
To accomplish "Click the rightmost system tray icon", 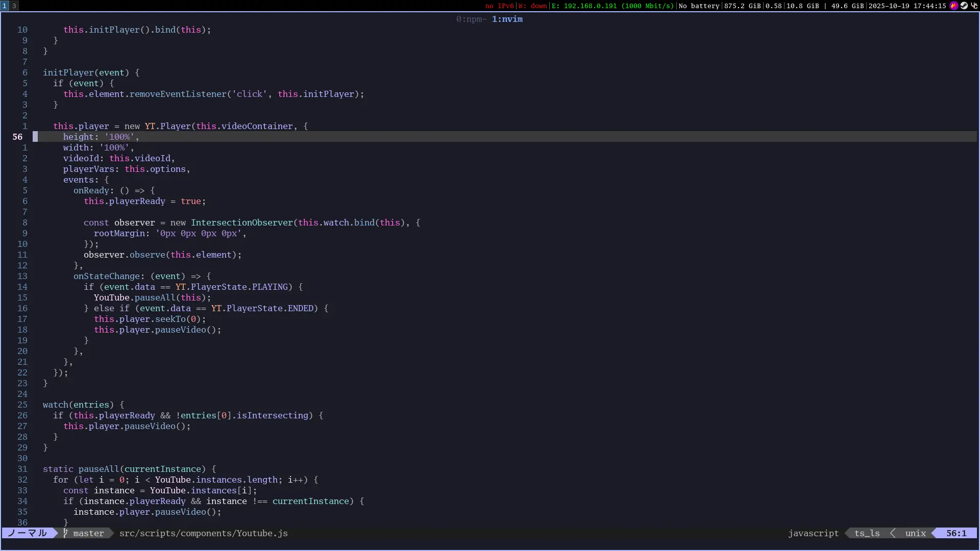I will (974, 6).
